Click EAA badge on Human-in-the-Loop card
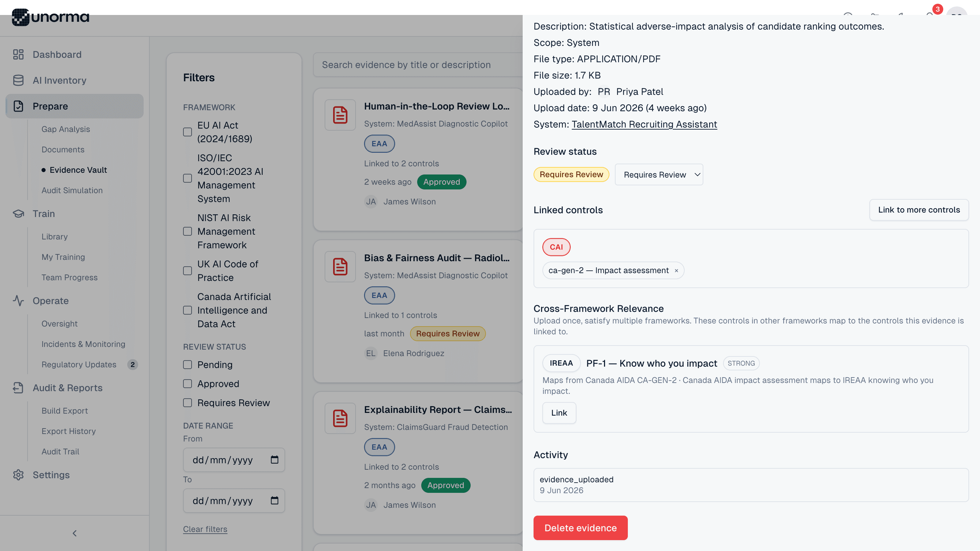Image resolution: width=980 pixels, height=551 pixels. (379, 144)
